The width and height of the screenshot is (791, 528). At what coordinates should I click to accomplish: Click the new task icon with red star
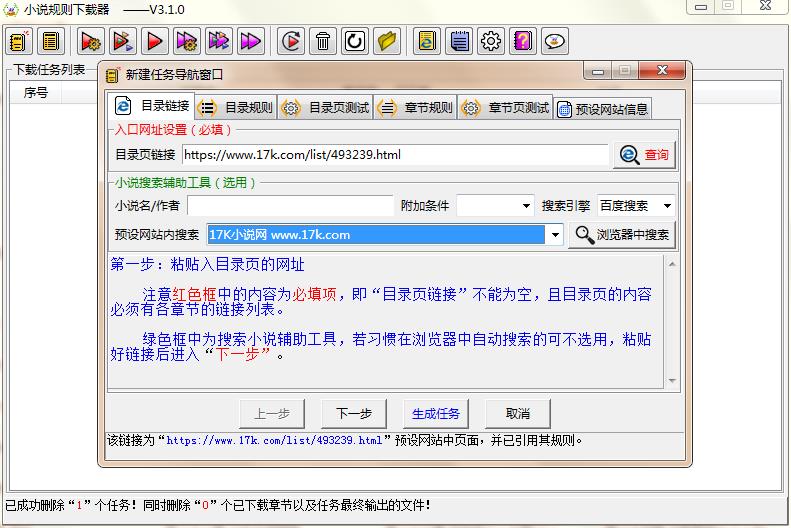tap(18, 41)
